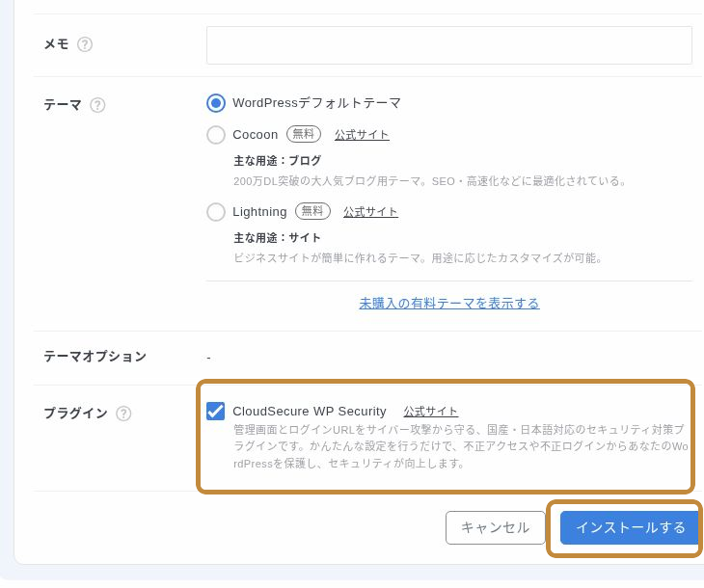Screen dimensions: 704x588
Task: Focus the メモ text input field
Action: tap(449, 45)
